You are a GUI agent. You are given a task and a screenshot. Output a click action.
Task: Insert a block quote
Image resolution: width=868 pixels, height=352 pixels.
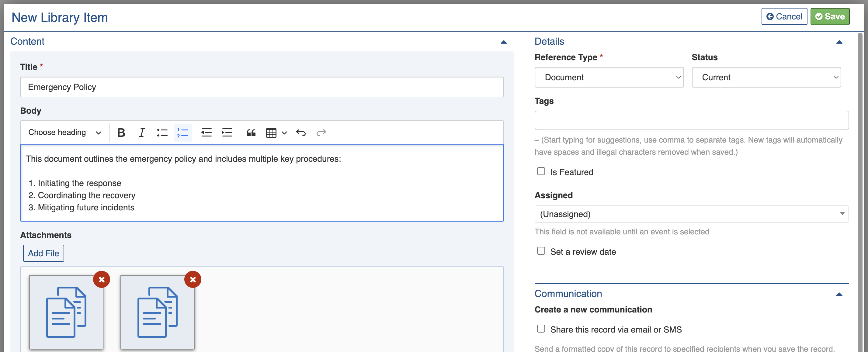click(251, 133)
